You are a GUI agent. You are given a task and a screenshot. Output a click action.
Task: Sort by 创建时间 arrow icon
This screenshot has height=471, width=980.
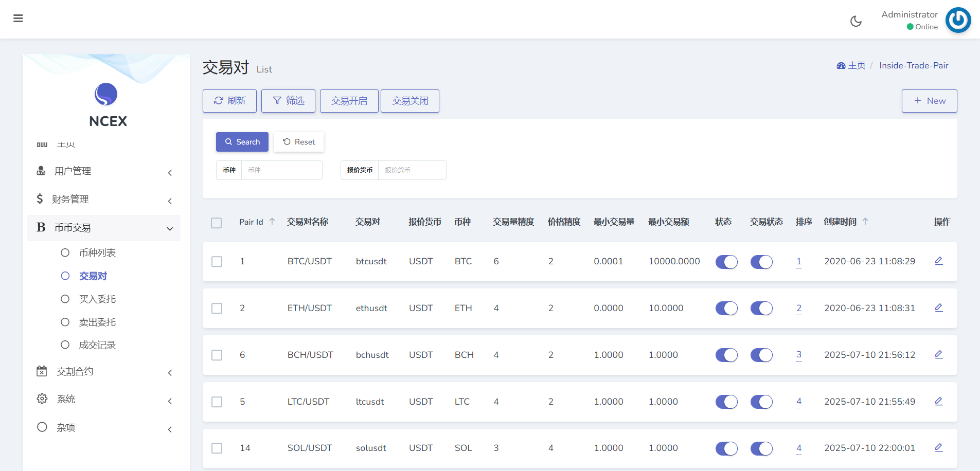pos(865,222)
